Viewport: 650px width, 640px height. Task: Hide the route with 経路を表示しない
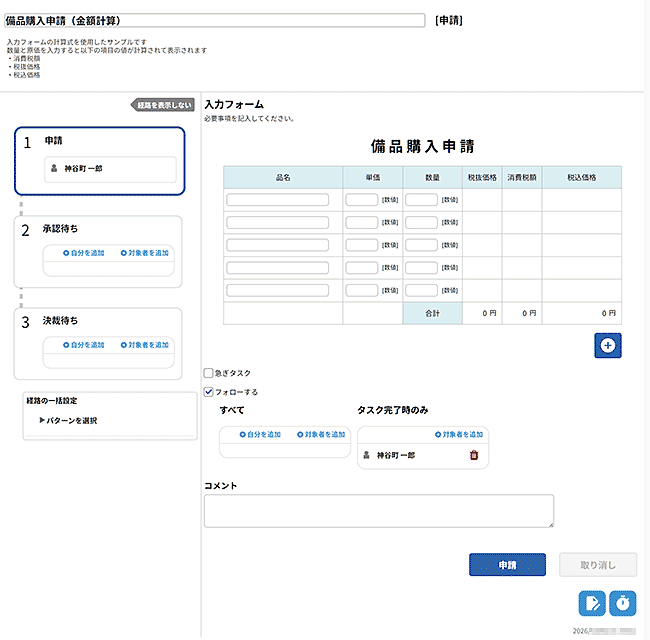pyautogui.click(x=163, y=105)
